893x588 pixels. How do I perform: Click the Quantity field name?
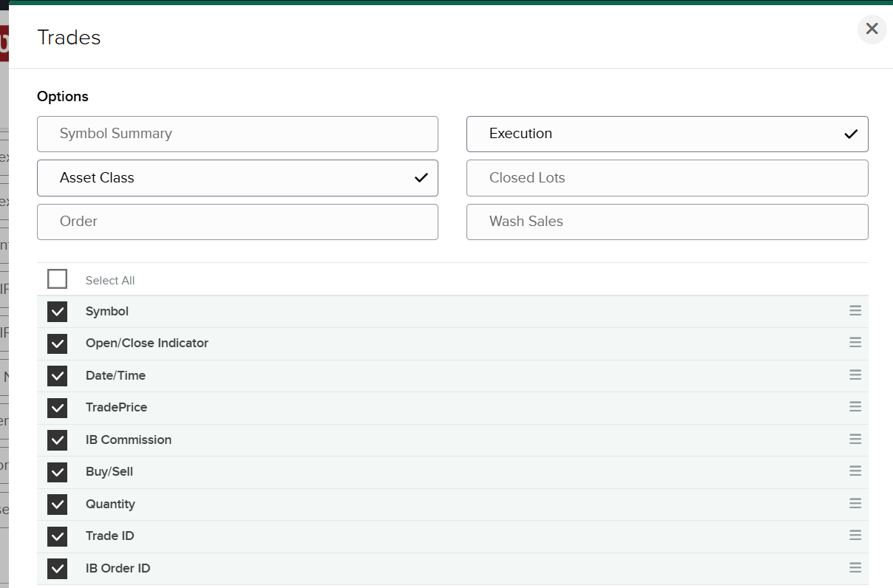pyautogui.click(x=110, y=505)
